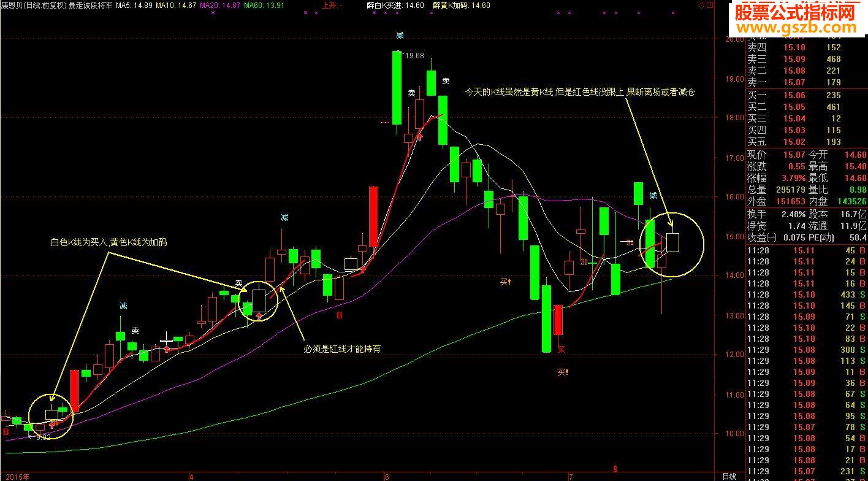Click the PE(动) 50.4 value
The height and width of the screenshot is (481, 868).
click(x=858, y=237)
